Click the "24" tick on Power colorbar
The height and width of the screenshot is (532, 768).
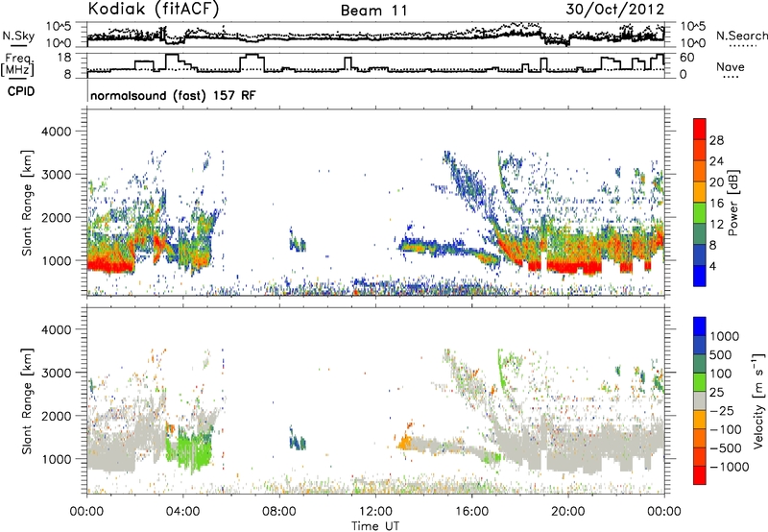pos(716,161)
